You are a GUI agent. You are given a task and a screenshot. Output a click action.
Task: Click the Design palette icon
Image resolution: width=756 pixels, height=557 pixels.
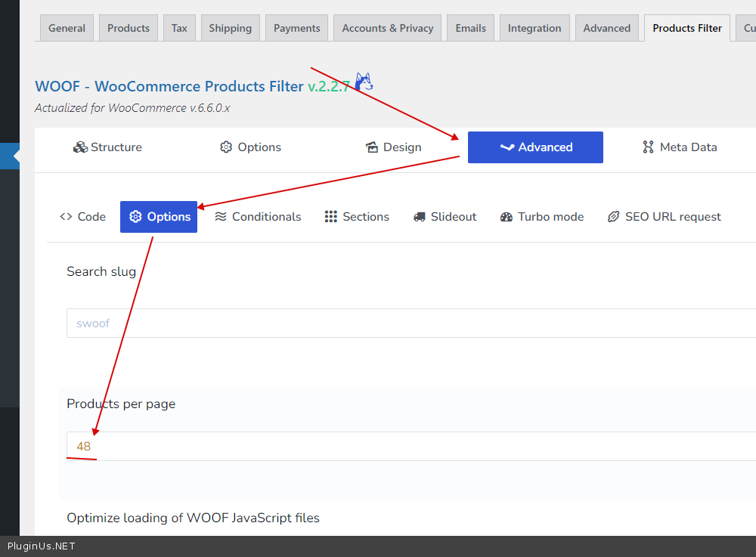(371, 147)
